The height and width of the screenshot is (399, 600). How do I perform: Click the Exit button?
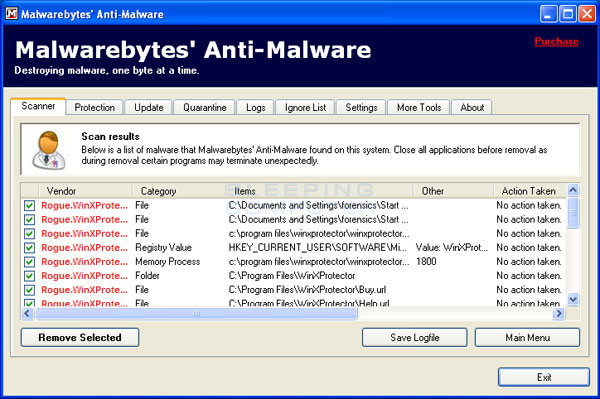click(544, 377)
